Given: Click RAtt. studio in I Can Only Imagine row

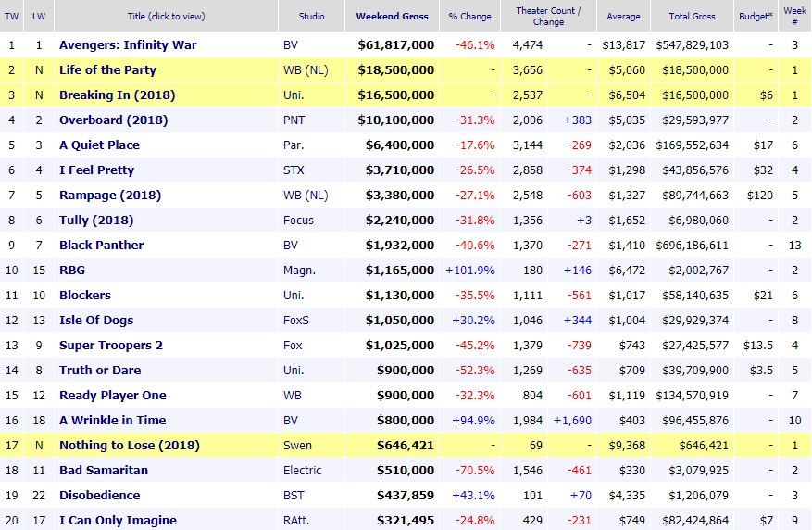Looking at the screenshot, I should coord(296,520).
